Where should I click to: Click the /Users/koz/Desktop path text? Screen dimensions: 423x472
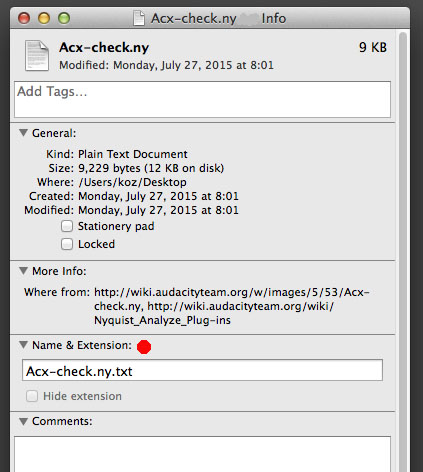pos(132,182)
